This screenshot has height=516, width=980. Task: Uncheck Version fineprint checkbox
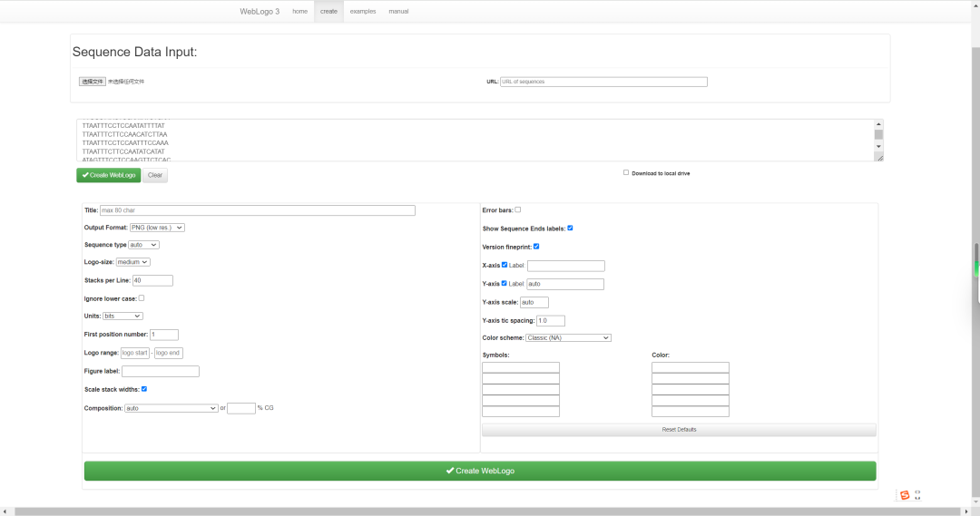point(536,247)
